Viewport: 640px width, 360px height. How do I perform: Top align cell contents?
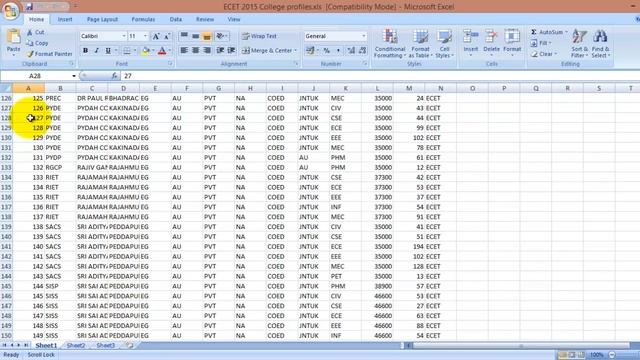click(x=184, y=36)
